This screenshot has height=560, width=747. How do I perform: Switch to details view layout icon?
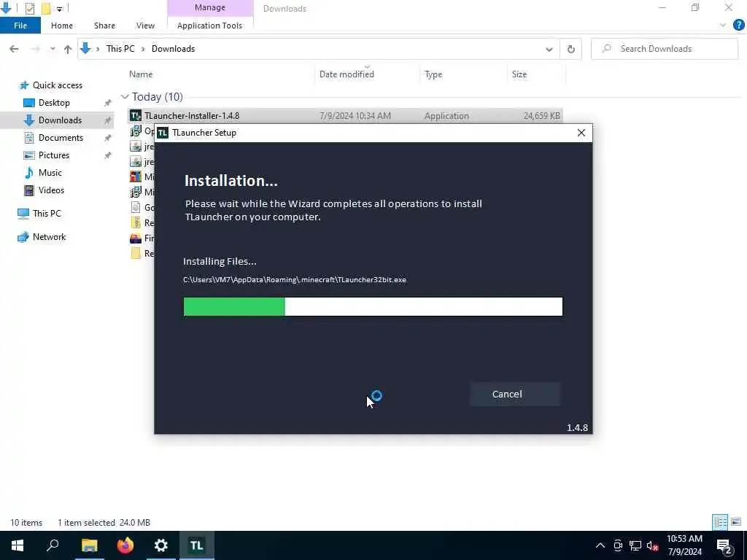(x=720, y=522)
